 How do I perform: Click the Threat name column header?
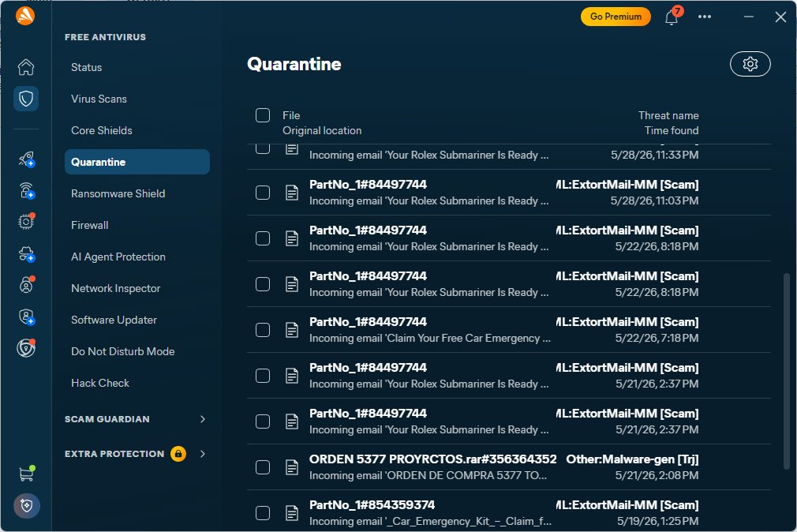click(x=668, y=115)
